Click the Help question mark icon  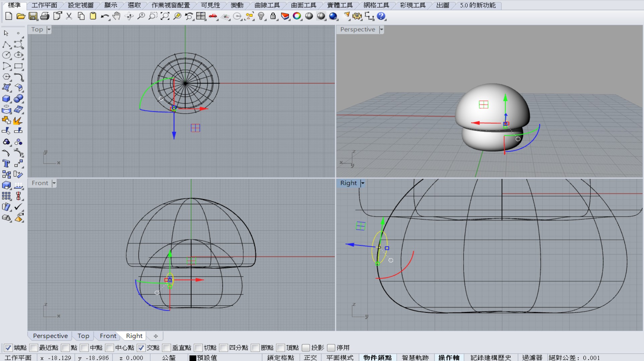point(381,16)
